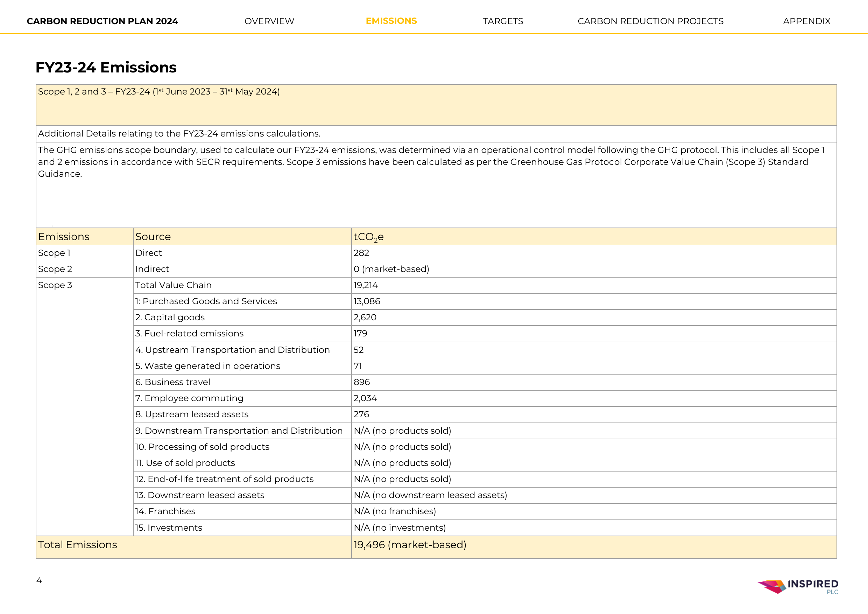Screen dimensions: 868x614
Task: Click the Carbon Reduction Plan 2024 title
Action: (103, 21)
